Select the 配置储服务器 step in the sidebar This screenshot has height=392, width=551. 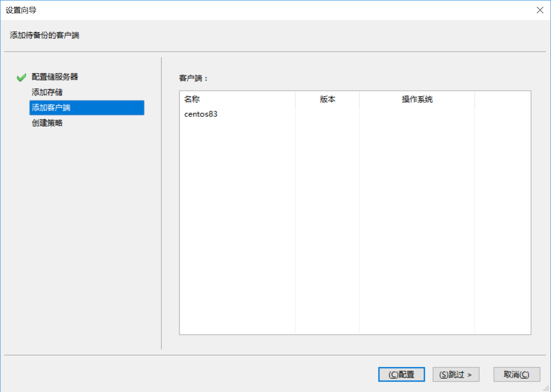(55, 77)
